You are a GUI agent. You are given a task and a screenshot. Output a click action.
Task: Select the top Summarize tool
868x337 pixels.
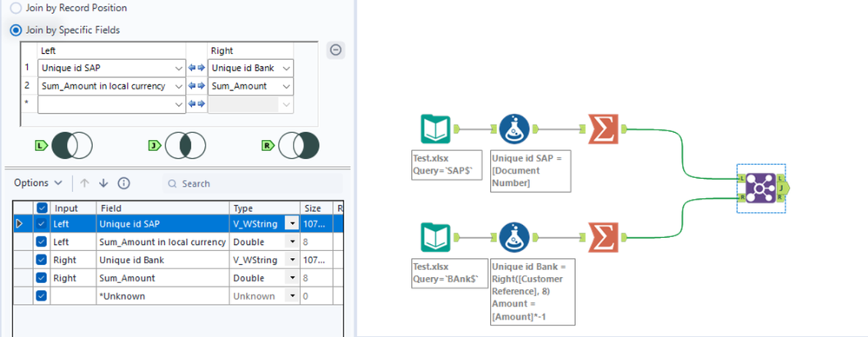pyautogui.click(x=603, y=129)
